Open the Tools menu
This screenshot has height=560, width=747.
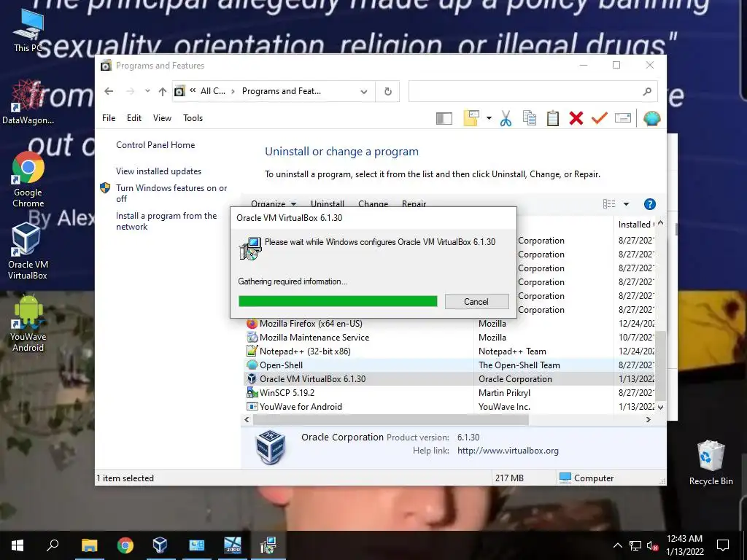pos(193,118)
